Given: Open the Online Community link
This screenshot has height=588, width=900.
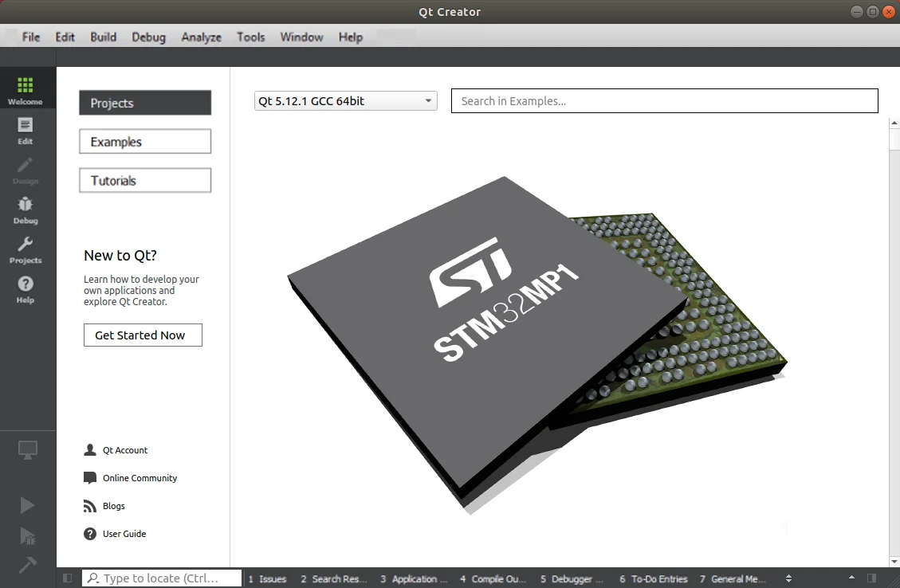Looking at the screenshot, I should [x=140, y=478].
